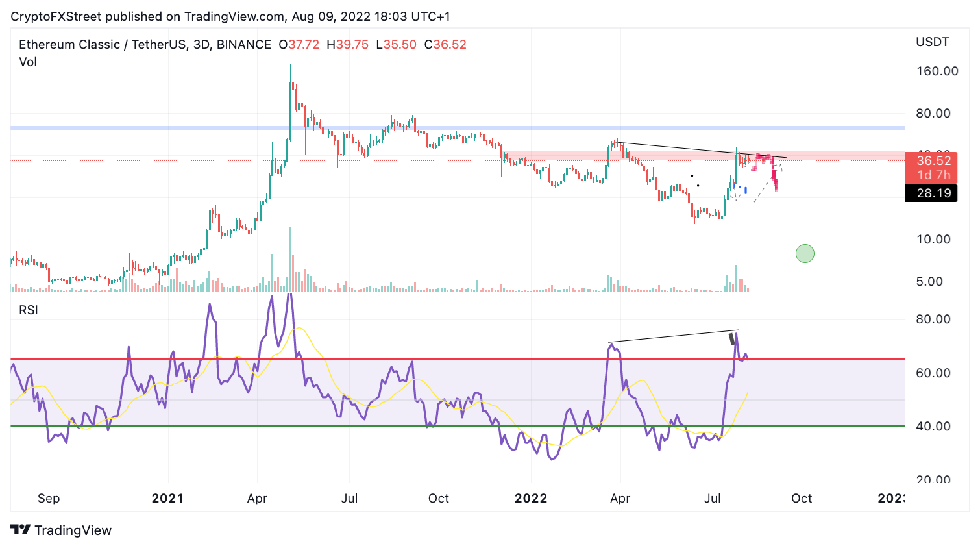The width and height of the screenshot is (980, 548).
Task: Click the blue horizontal resistance band
Action: (x=458, y=128)
